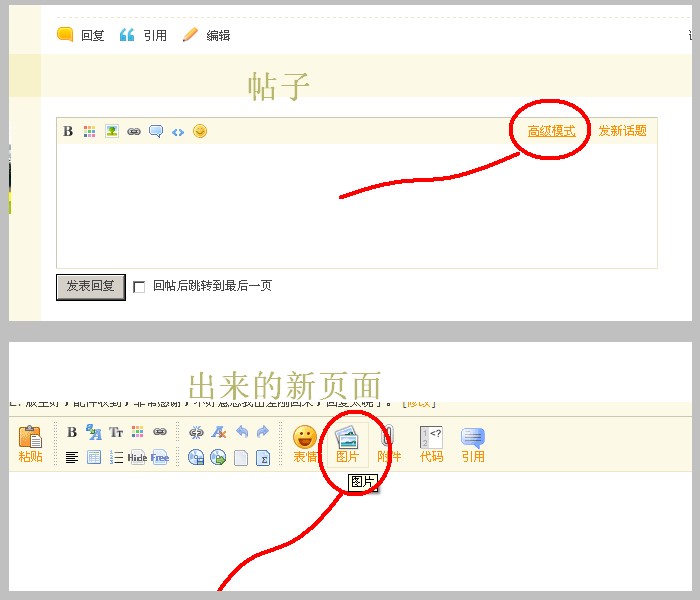Check the 回帖后跳转到最后一页 checkbox
The image size is (700, 600).
click(139, 287)
